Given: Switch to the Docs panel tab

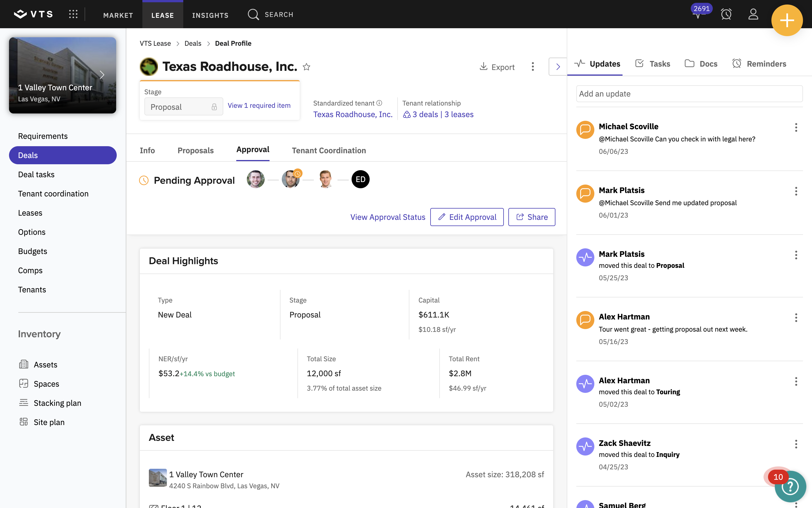Looking at the screenshot, I should coord(701,64).
